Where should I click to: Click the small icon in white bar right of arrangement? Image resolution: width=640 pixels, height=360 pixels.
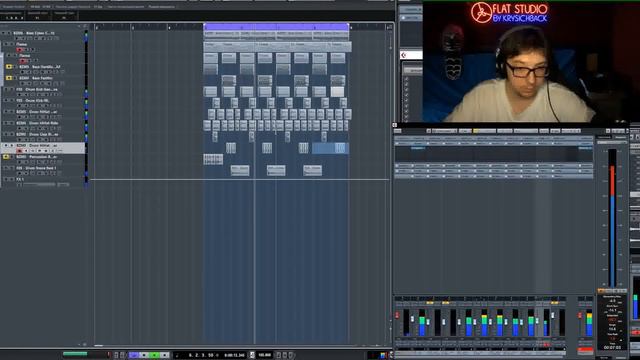pyautogui.click(x=404, y=55)
